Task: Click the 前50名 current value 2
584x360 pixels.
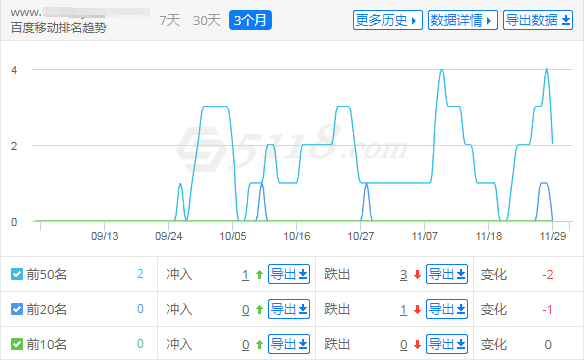Action: 140,274
